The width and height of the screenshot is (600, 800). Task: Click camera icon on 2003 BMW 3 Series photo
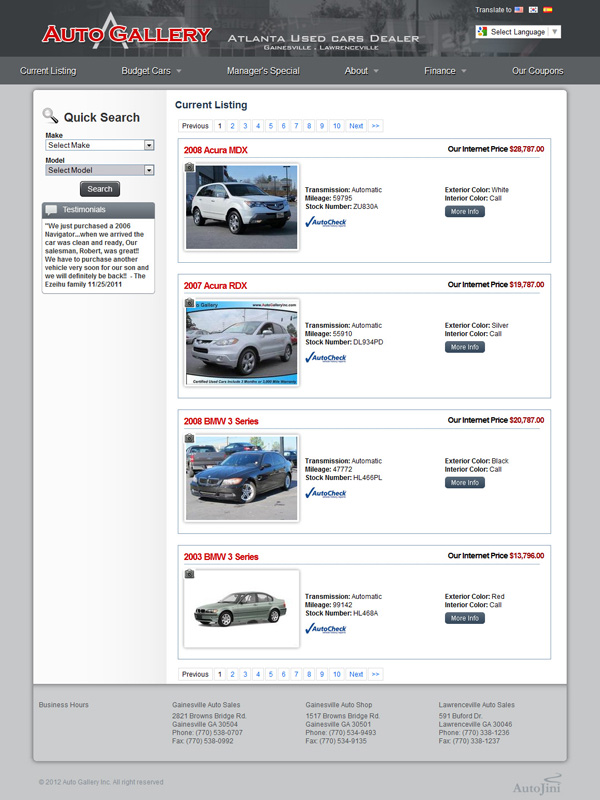(189, 573)
